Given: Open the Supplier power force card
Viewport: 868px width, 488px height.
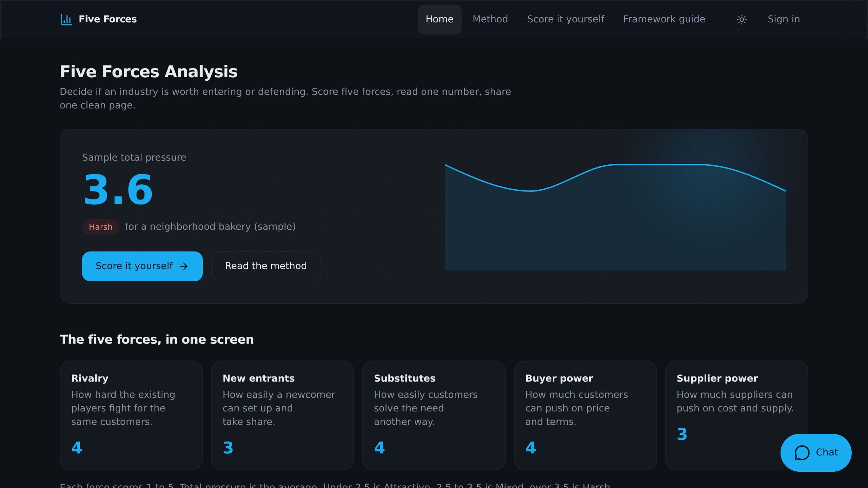Looking at the screenshot, I should pos(736,415).
